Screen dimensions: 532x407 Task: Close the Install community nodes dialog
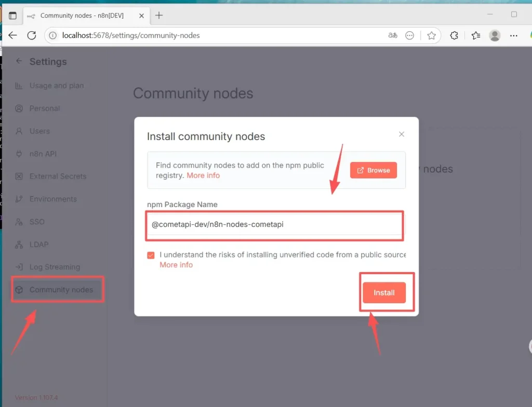(x=401, y=134)
